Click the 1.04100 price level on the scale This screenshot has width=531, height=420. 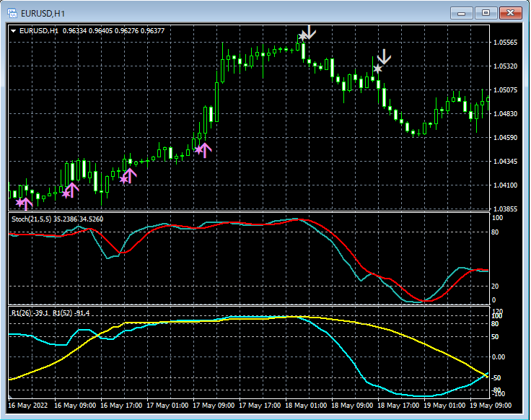tap(506, 185)
